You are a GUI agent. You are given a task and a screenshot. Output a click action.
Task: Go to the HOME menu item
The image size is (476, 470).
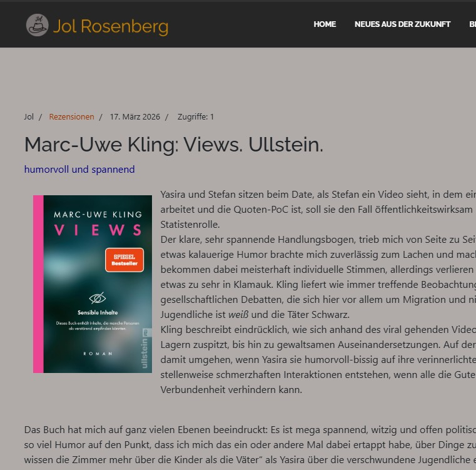[325, 24]
